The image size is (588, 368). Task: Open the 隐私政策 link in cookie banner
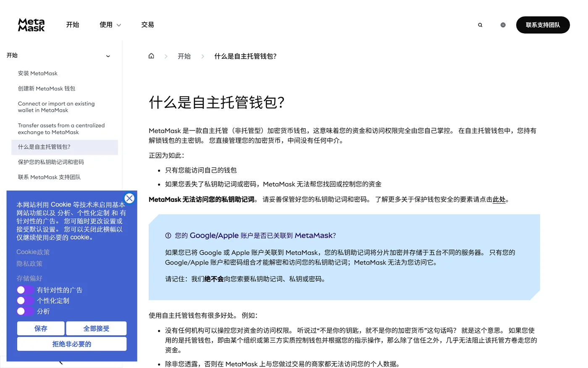(x=29, y=264)
